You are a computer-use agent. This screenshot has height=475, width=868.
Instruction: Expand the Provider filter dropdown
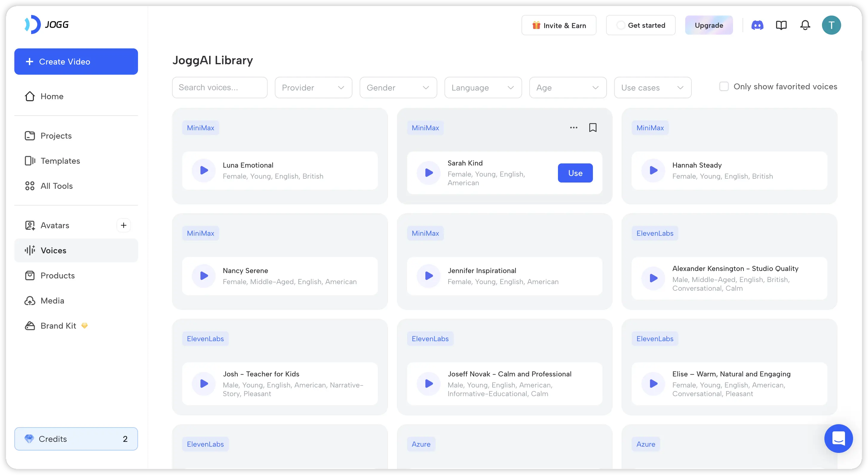pos(313,88)
